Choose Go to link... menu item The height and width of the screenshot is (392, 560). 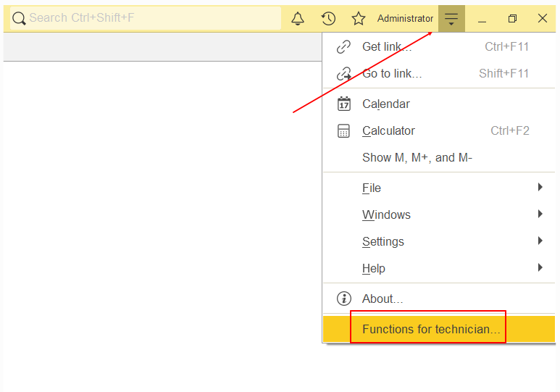pyautogui.click(x=439, y=74)
